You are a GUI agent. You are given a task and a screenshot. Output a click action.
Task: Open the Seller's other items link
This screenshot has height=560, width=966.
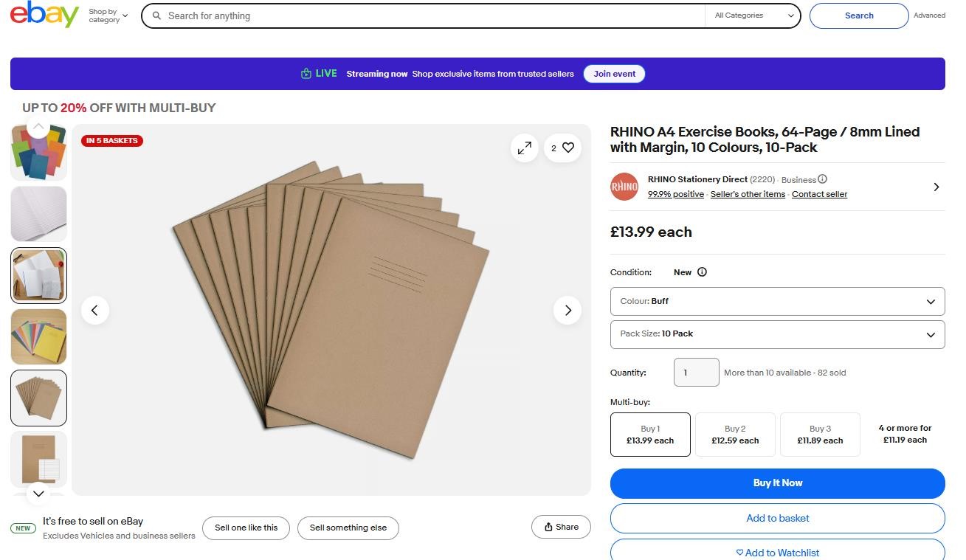click(748, 194)
